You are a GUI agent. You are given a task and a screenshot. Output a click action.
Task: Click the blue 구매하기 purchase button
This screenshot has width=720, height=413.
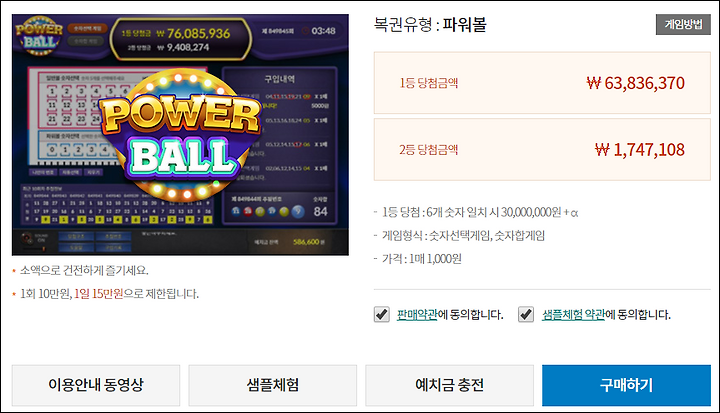626,385
